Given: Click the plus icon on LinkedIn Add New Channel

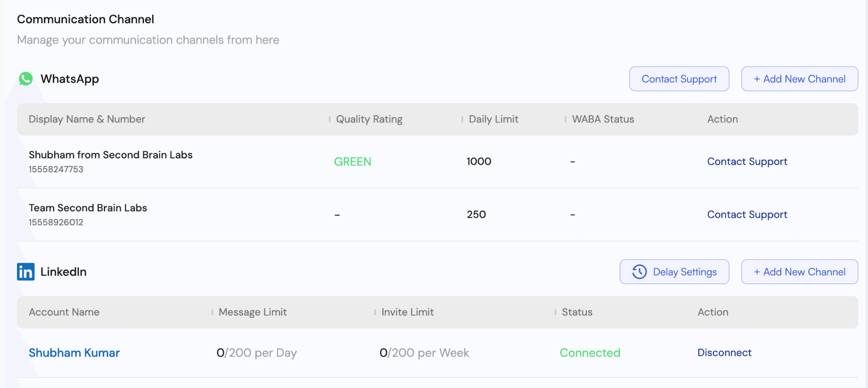Looking at the screenshot, I should point(757,272).
